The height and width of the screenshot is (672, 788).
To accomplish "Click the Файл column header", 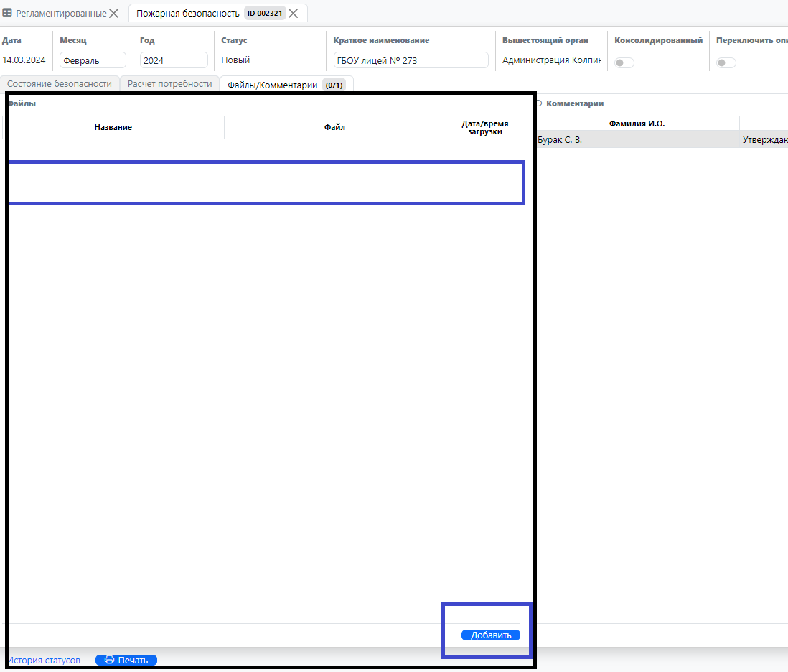I will (x=334, y=127).
